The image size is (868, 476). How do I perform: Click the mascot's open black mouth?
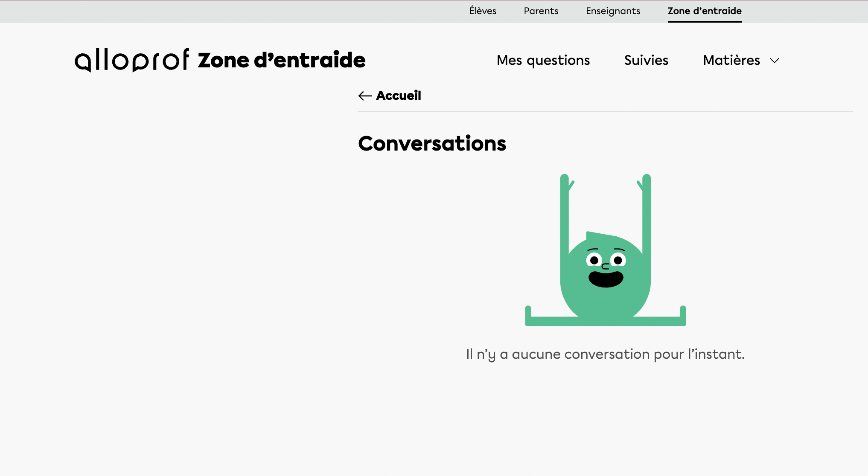[x=606, y=279]
